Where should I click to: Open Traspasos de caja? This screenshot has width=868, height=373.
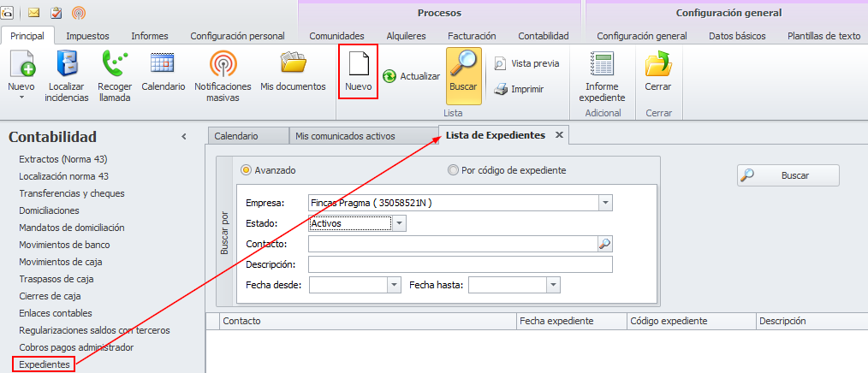click(56, 279)
